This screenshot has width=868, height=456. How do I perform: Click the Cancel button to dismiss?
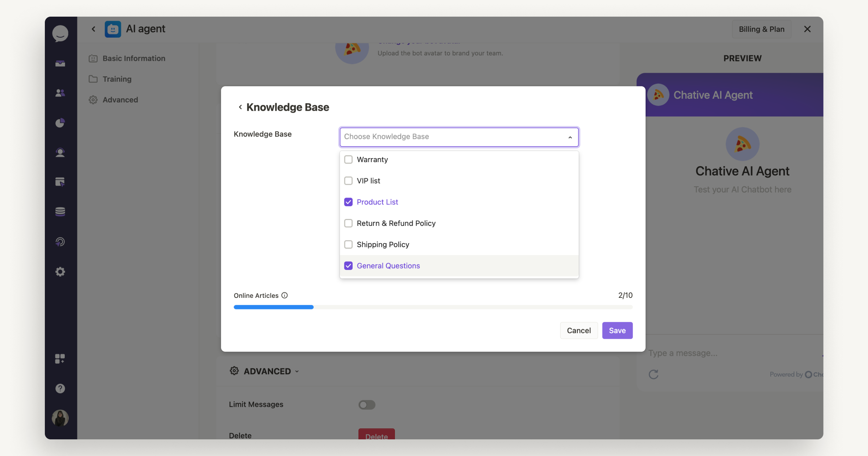(579, 330)
